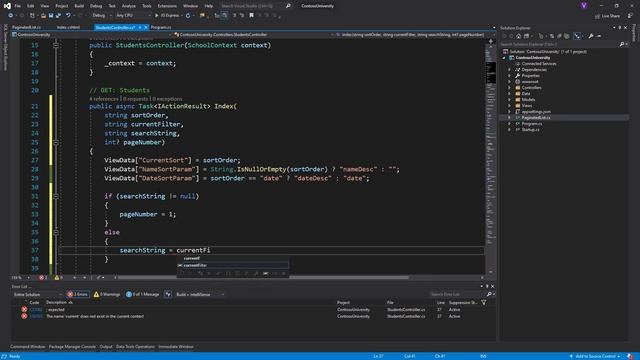Click the Save toolbar icon
The width and height of the screenshot is (640, 360).
pos(51,16)
